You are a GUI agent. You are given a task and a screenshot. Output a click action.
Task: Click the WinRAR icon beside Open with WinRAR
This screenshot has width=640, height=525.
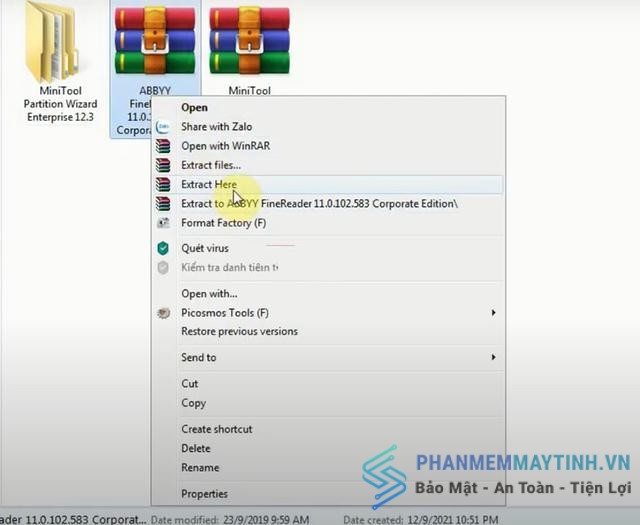pyautogui.click(x=163, y=146)
